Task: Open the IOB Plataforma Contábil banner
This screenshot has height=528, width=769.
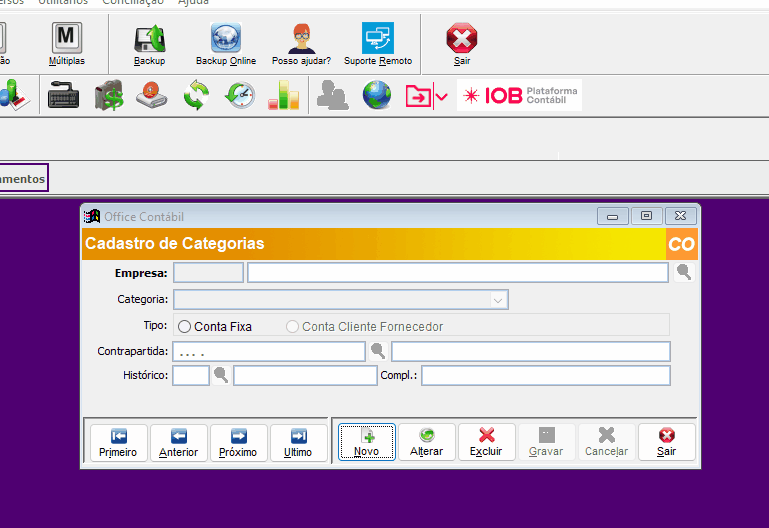Action: point(519,95)
